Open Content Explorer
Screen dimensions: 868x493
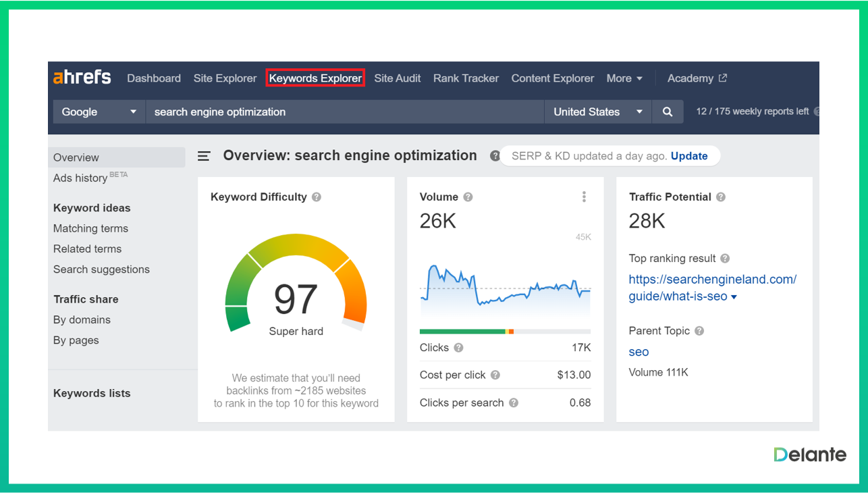click(x=553, y=78)
